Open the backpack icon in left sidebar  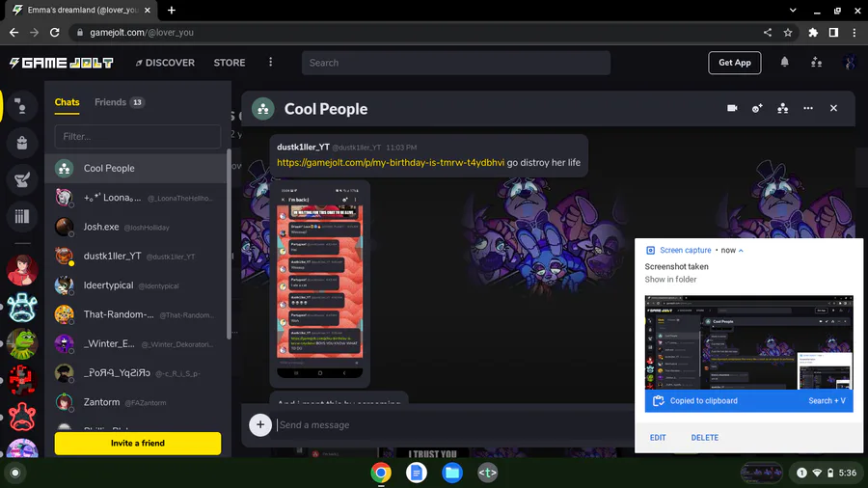tap(21, 143)
